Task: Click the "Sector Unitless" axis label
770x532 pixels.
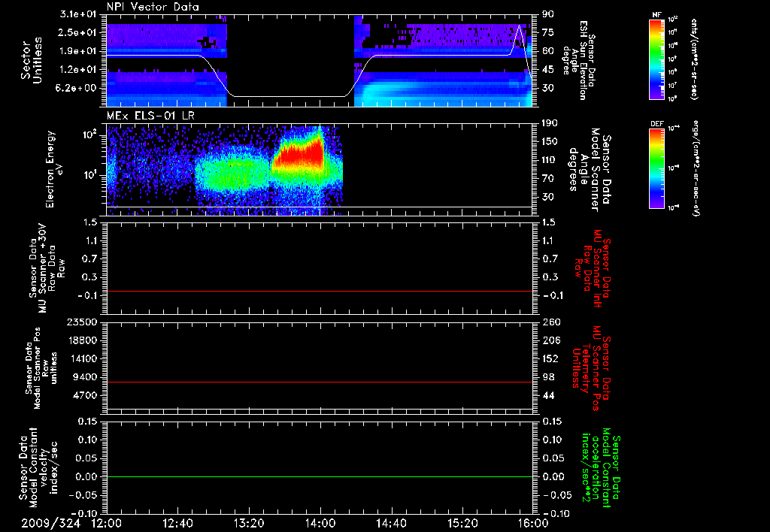Action: pos(32,60)
